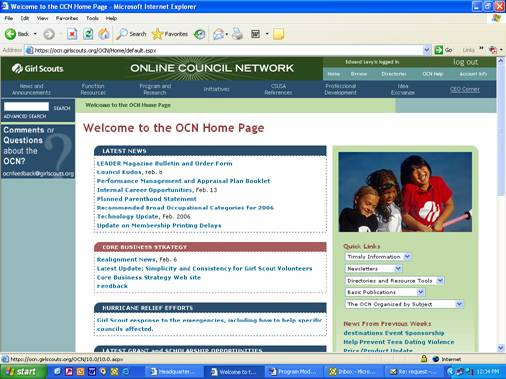Open the History toolbar icon

[x=200, y=34]
